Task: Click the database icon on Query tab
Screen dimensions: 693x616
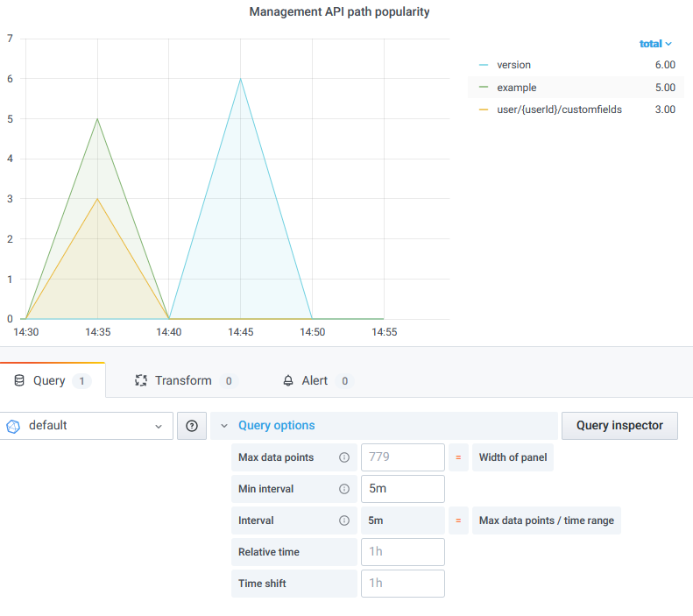Action: [19, 381]
